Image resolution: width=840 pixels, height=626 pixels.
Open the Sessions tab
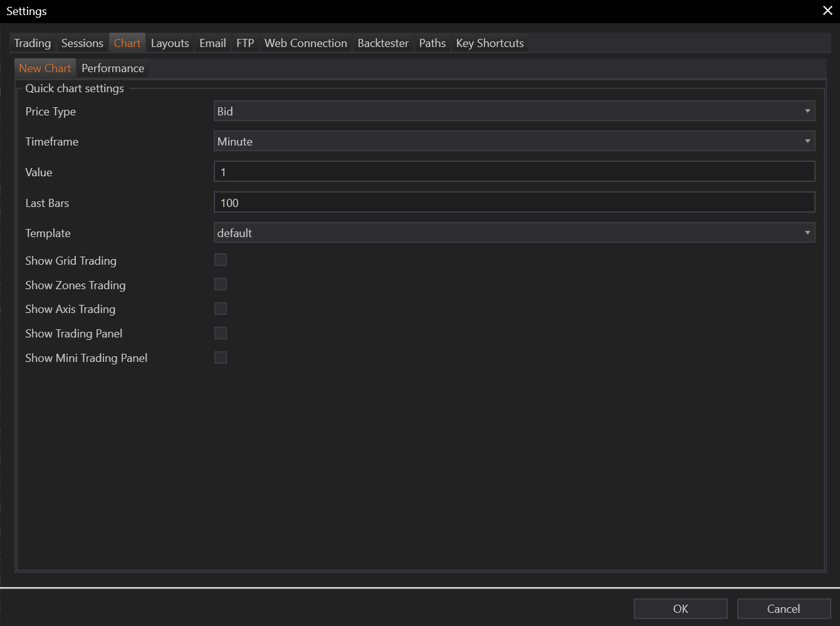[82, 43]
